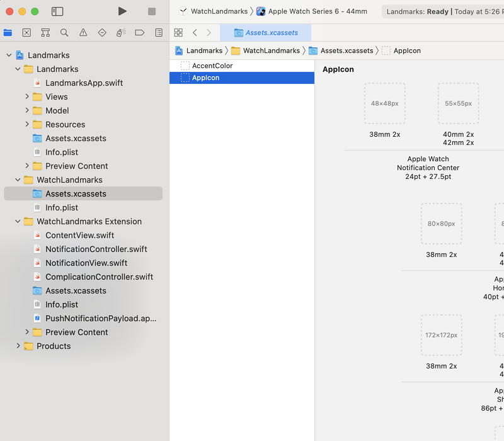The image size is (504, 441).
Task: Open the Source Control navigator
Action: click(26, 33)
